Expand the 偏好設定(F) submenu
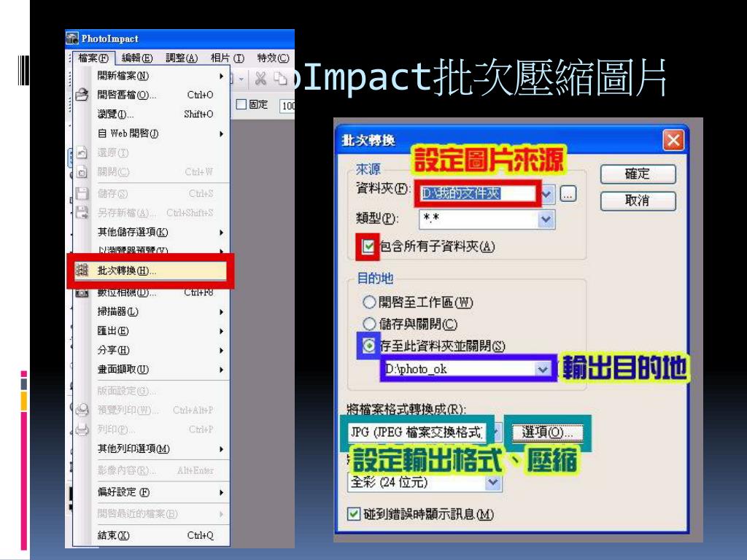 [150, 492]
